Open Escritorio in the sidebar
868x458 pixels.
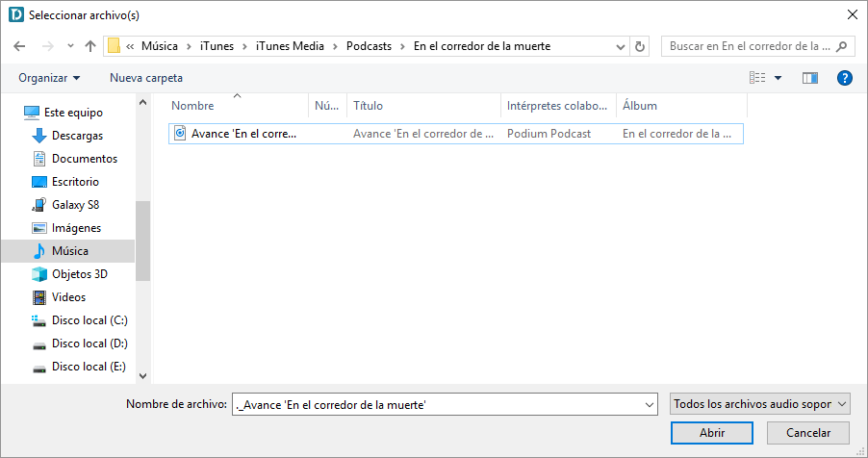click(75, 182)
